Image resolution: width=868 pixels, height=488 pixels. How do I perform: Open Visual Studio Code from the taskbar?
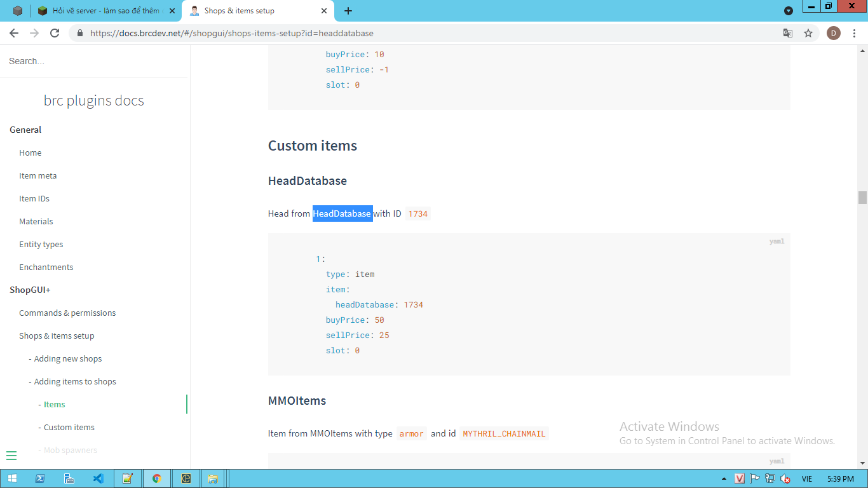click(x=98, y=478)
